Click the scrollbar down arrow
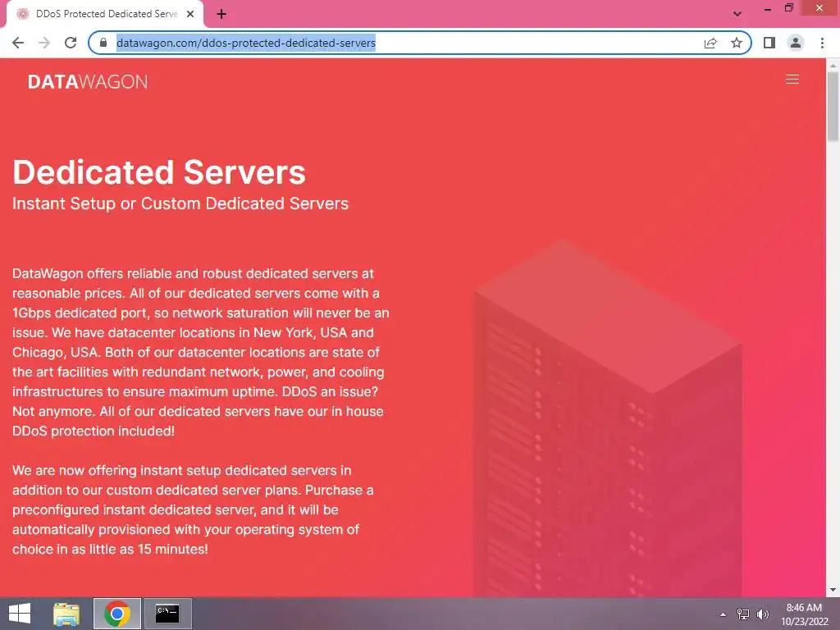The image size is (840, 630). coord(833,590)
